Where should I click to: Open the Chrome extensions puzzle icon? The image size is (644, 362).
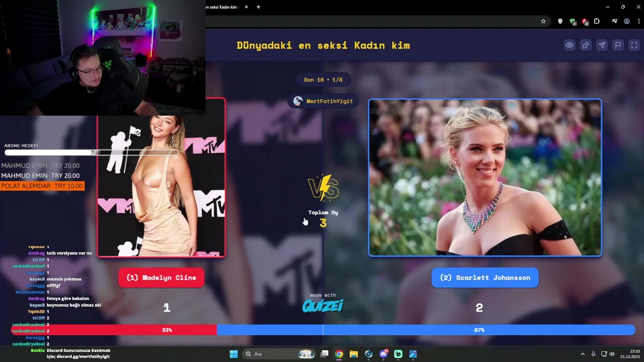(597, 22)
